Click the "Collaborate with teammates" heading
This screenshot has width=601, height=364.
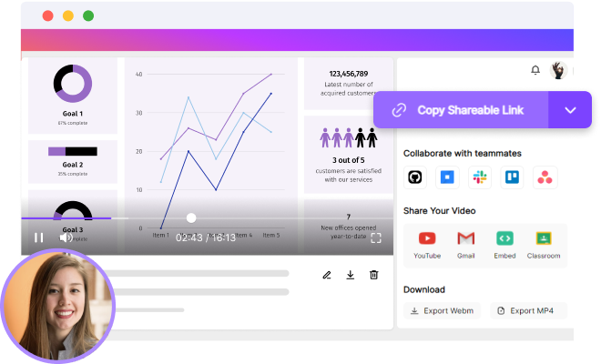pos(463,153)
